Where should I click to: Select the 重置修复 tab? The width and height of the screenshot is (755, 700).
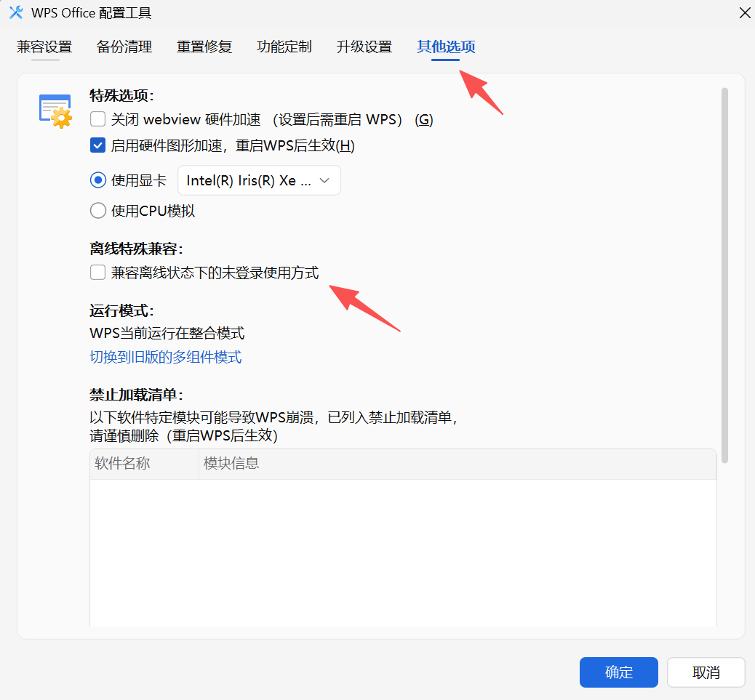pos(204,47)
